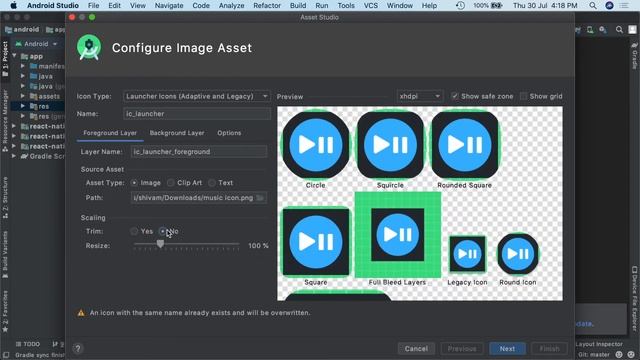
Task: Click the Next button
Action: pyautogui.click(x=507, y=349)
